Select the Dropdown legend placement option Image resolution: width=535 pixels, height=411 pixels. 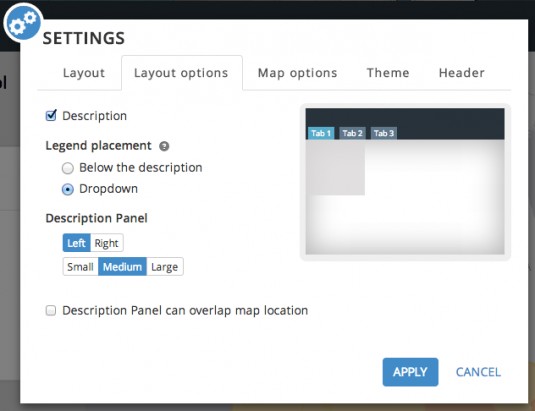(x=68, y=189)
